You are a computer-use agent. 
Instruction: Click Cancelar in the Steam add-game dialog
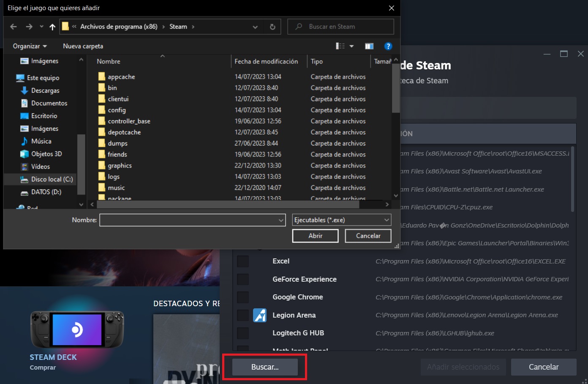point(544,367)
